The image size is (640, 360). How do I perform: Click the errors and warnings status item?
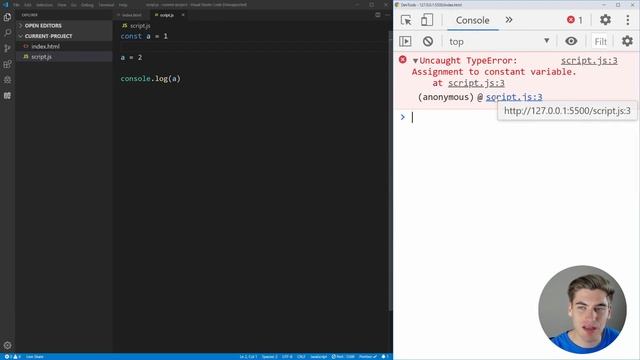12,357
